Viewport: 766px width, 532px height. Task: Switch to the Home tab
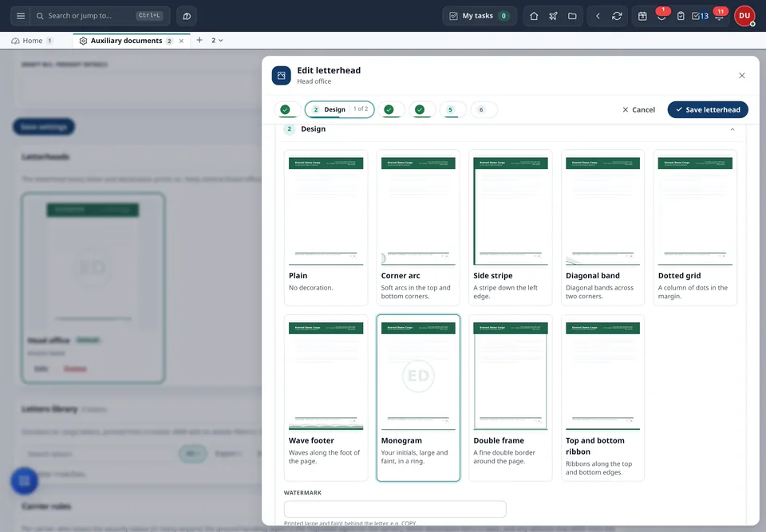tap(32, 41)
